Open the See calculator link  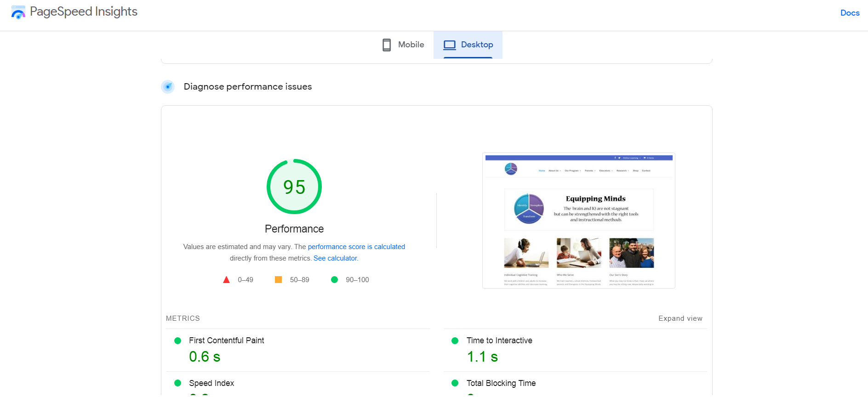click(335, 258)
